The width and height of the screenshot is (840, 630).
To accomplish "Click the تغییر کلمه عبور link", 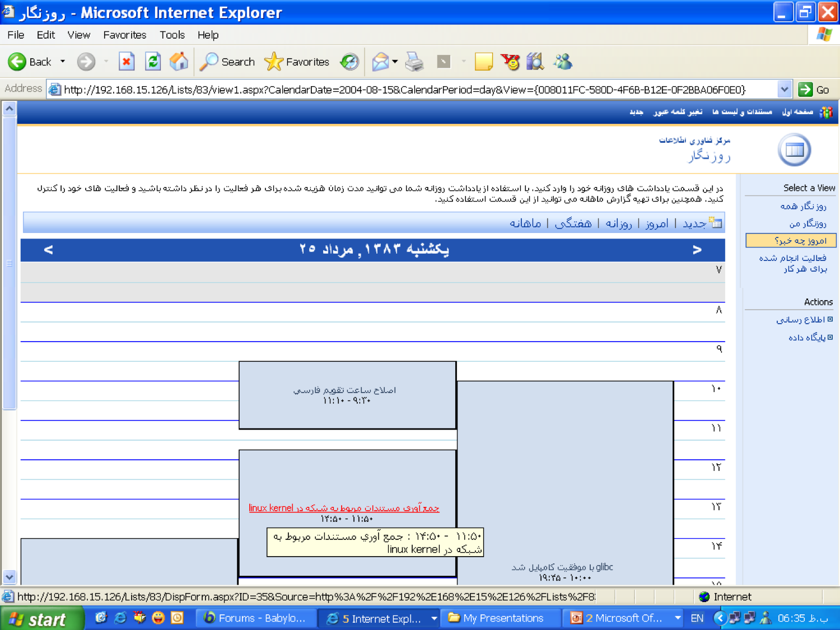I will [678, 112].
